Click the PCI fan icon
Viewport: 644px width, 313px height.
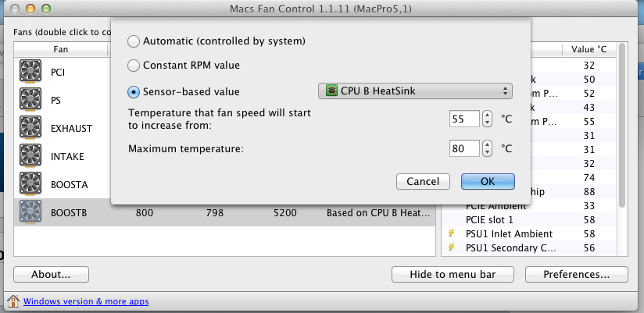pyautogui.click(x=30, y=72)
